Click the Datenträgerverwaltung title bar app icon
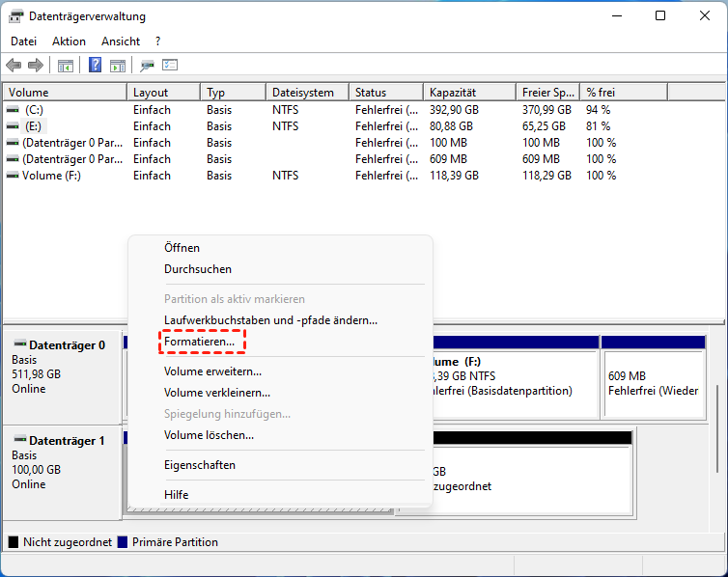Viewport: 728px width, 577px height. point(17,16)
